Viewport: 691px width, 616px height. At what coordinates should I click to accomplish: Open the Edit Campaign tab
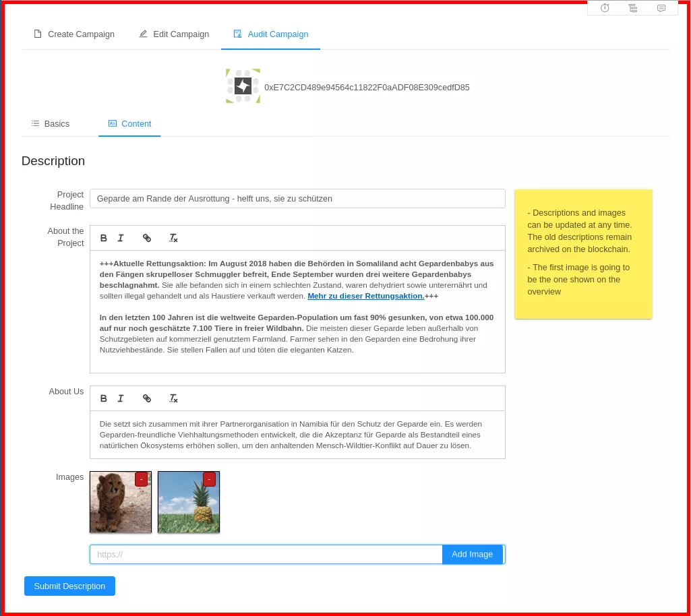(x=174, y=34)
